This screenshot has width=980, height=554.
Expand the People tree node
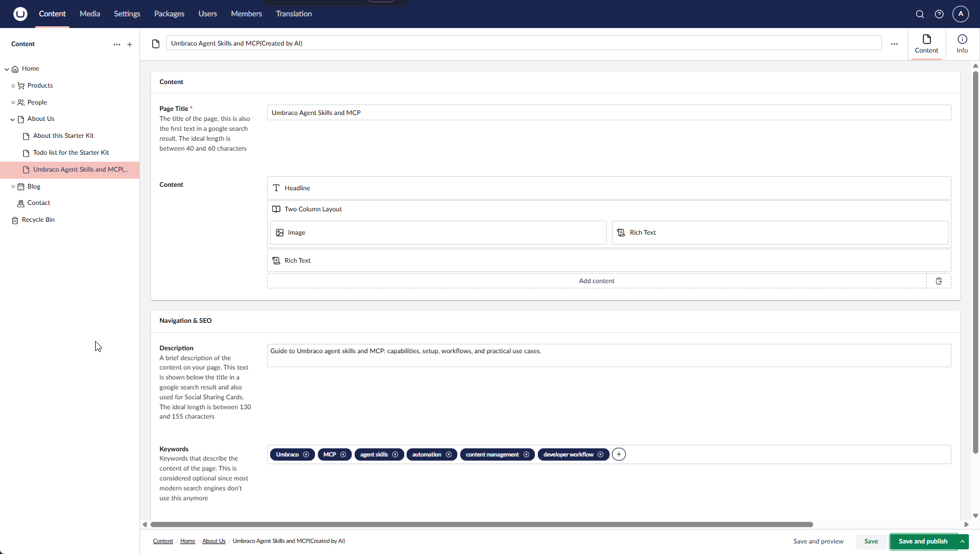13,103
